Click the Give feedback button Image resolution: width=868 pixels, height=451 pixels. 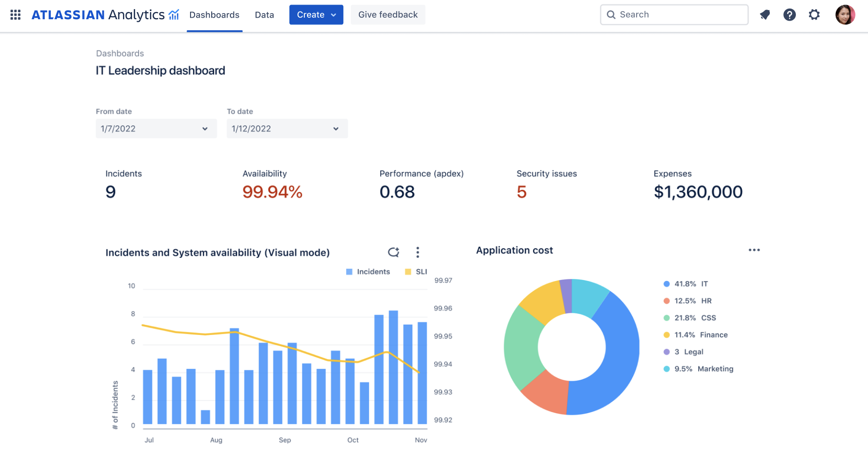[x=388, y=15]
